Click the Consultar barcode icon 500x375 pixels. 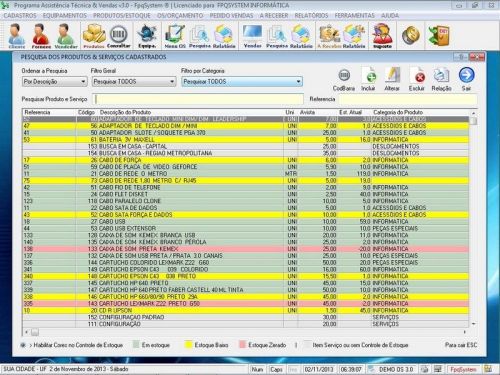pyautogui.click(x=119, y=36)
